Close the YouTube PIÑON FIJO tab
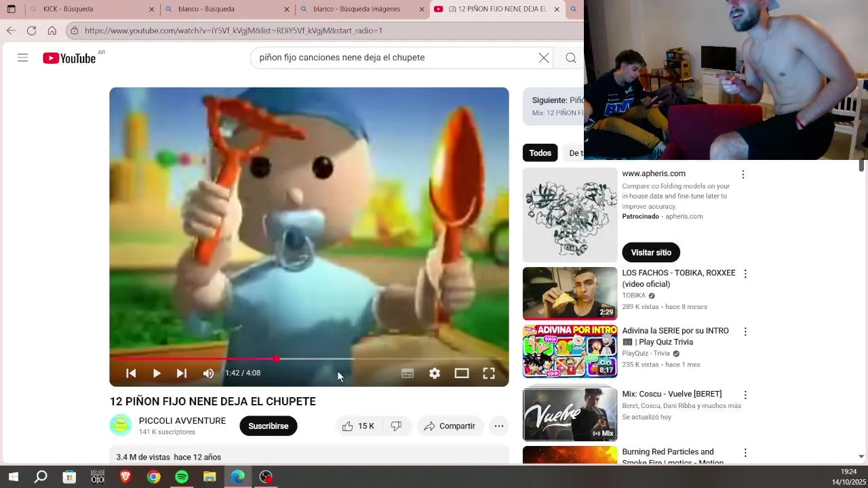 pyautogui.click(x=557, y=9)
